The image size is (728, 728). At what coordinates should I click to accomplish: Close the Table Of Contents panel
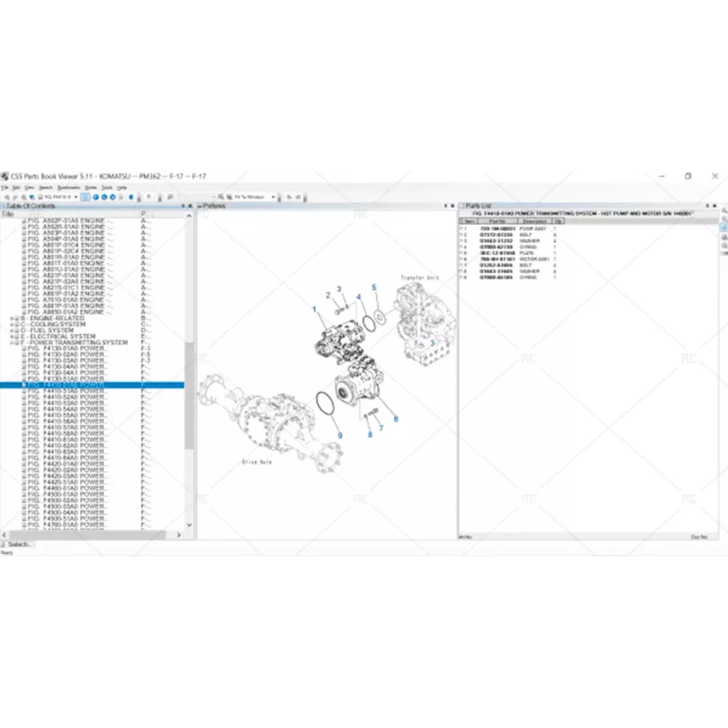pos(191,206)
